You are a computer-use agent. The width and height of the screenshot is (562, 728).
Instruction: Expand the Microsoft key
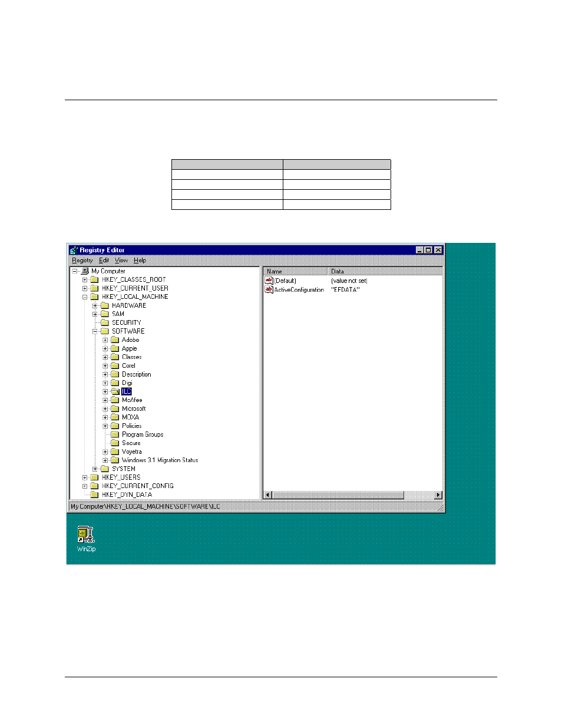(105, 409)
